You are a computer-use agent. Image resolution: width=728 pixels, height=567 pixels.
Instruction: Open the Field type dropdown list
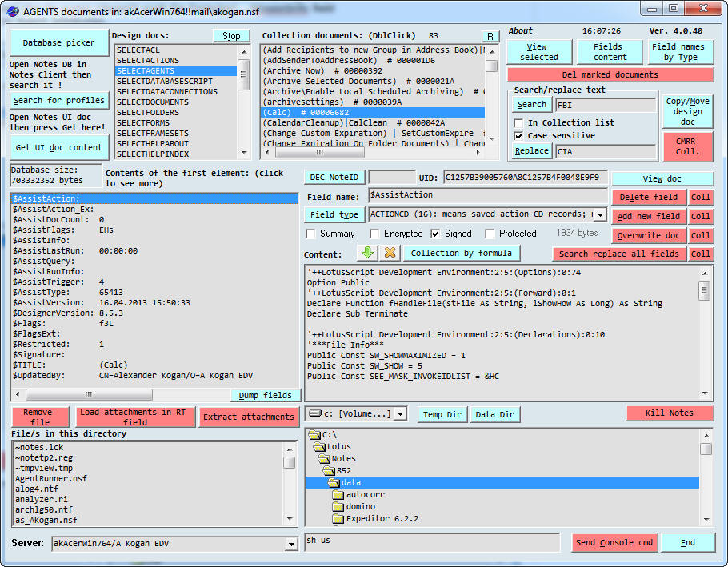(x=601, y=214)
